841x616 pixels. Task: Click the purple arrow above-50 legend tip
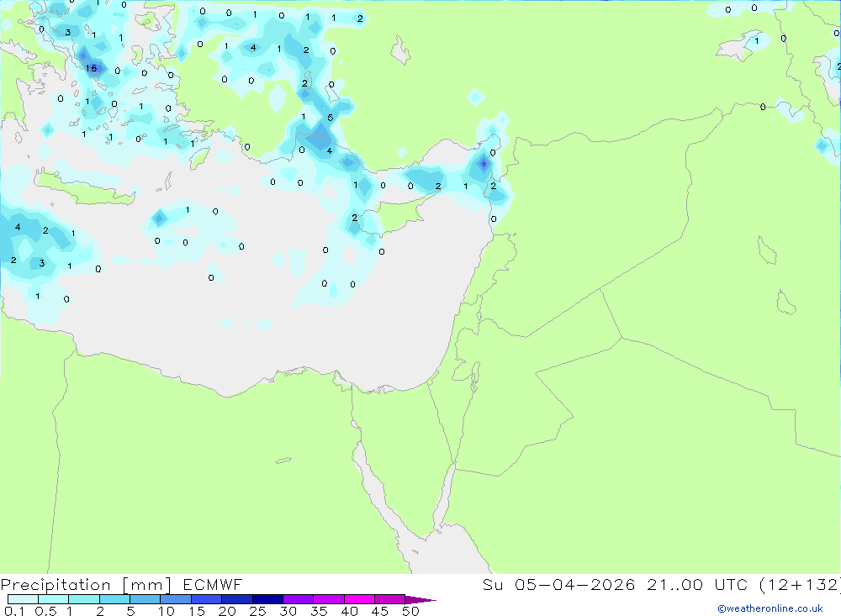pos(420,600)
